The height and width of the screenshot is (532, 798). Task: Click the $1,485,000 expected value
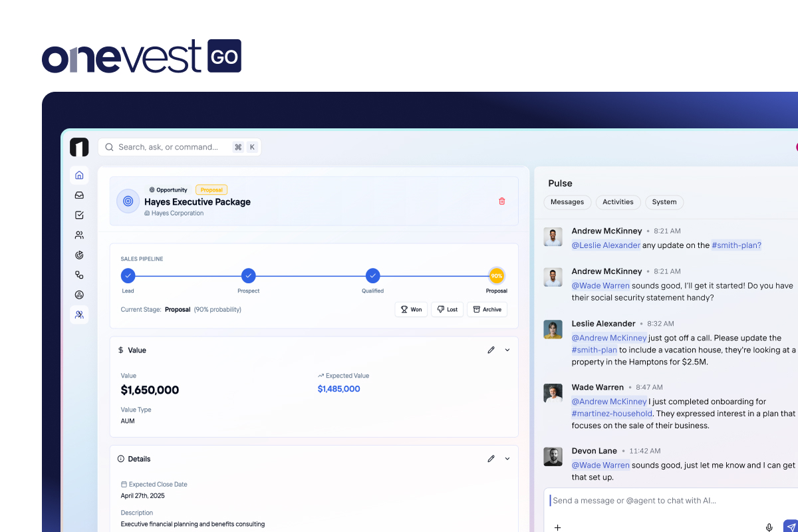338,389
